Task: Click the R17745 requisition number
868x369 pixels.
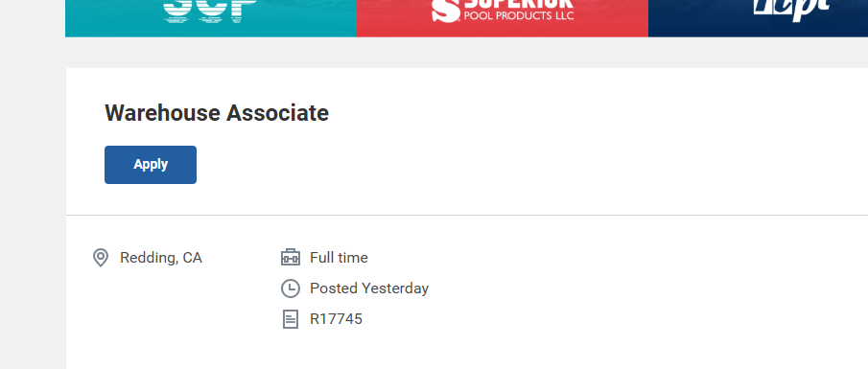Action: [336, 319]
